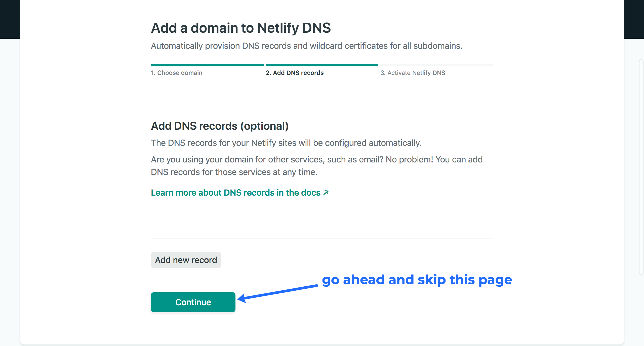This screenshot has width=644, height=346.
Task: Click the green progress bar above Choose domain
Action: point(207,65)
